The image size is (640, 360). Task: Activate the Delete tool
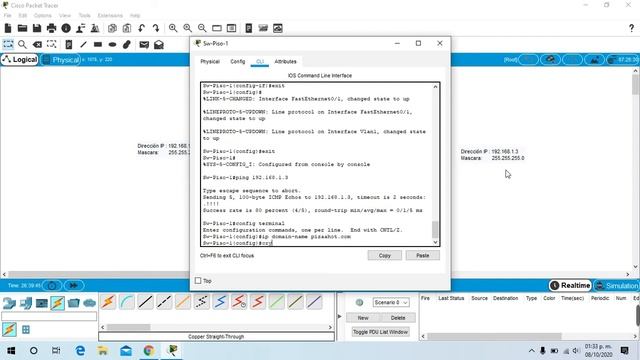[37, 44]
